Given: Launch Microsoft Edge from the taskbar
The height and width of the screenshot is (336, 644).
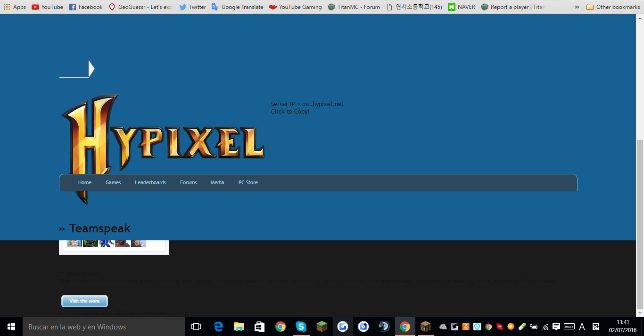Looking at the screenshot, I should 218,327.
